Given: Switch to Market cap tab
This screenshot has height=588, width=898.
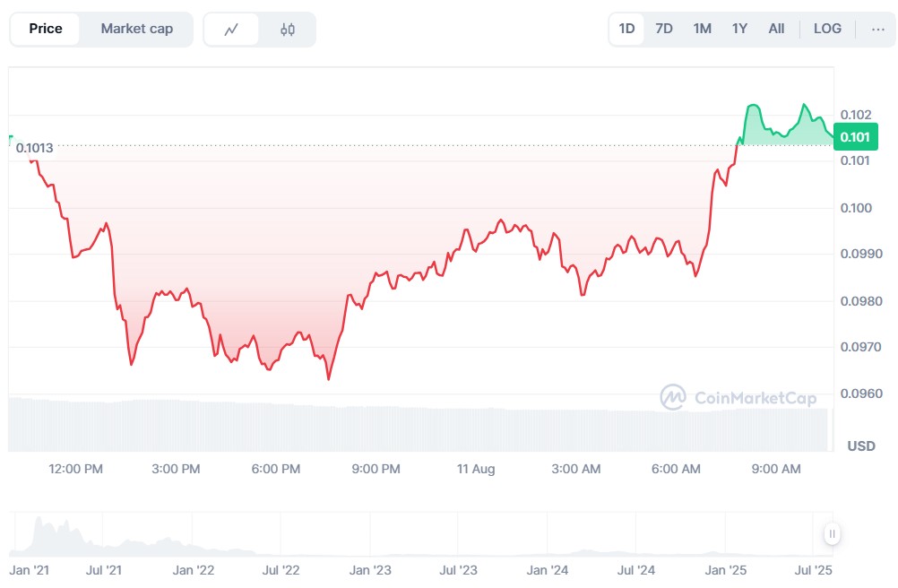Looking at the screenshot, I should tap(136, 29).
